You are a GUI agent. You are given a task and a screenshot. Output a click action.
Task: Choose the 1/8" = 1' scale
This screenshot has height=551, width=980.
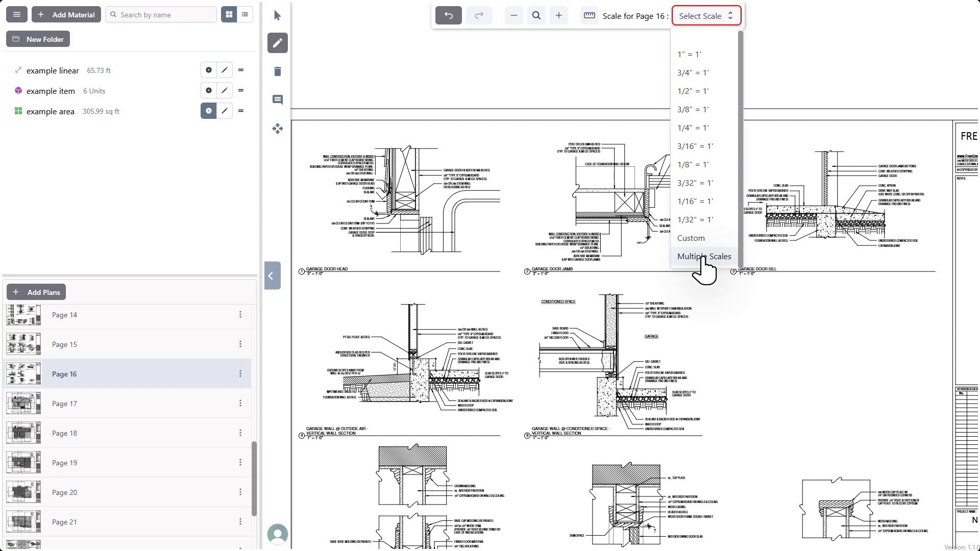point(704,164)
